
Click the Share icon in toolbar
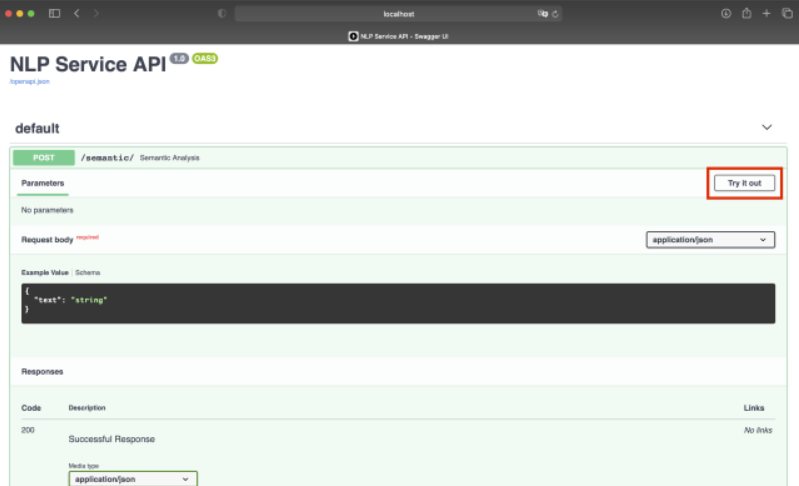747,13
